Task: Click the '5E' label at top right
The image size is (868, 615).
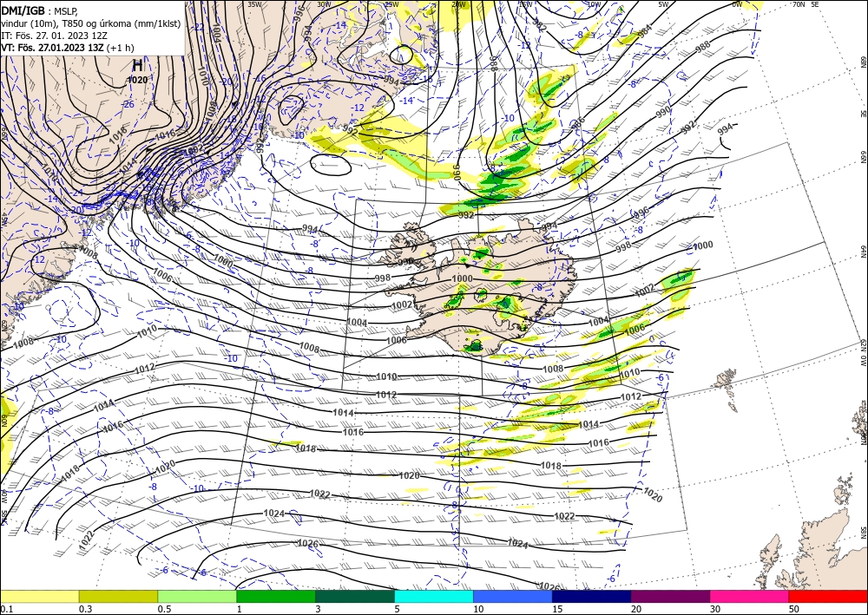Action: point(815,4)
